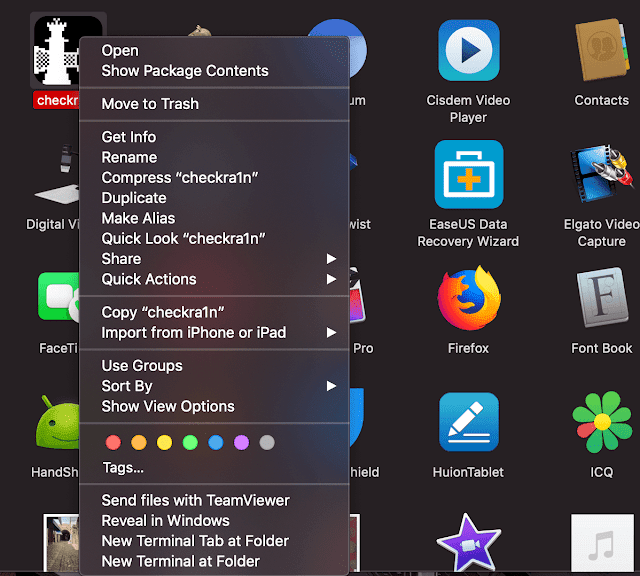Launch the ICQ flower icon
640x576 pixels.
[x=602, y=422]
